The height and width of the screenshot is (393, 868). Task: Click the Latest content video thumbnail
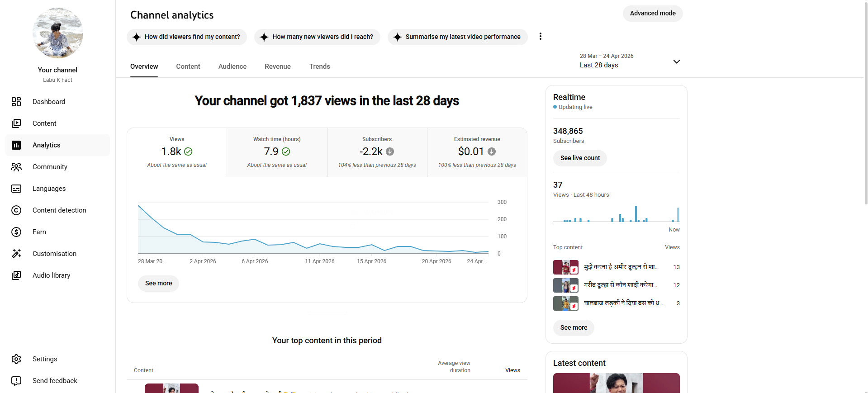617,383
